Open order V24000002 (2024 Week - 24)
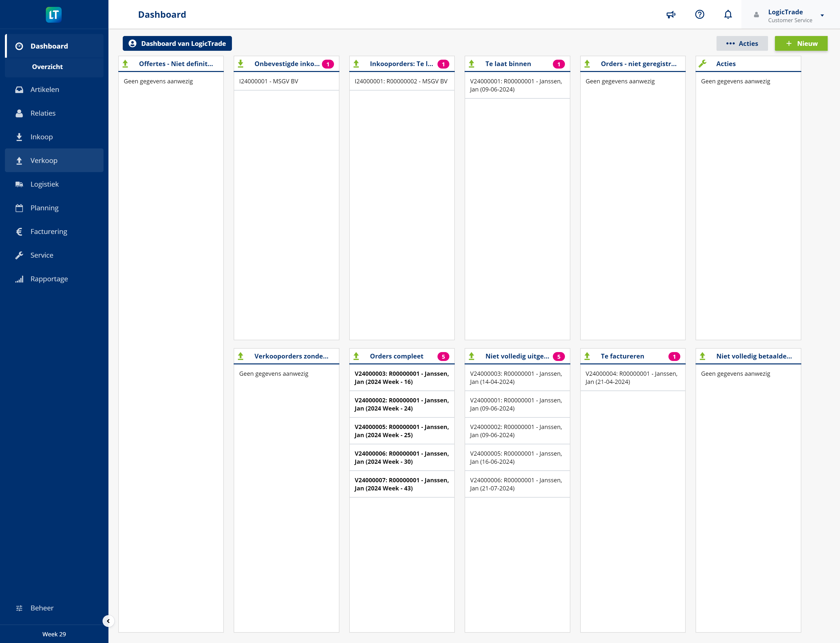Image resolution: width=840 pixels, height=643 pixels. pos(402,405)
